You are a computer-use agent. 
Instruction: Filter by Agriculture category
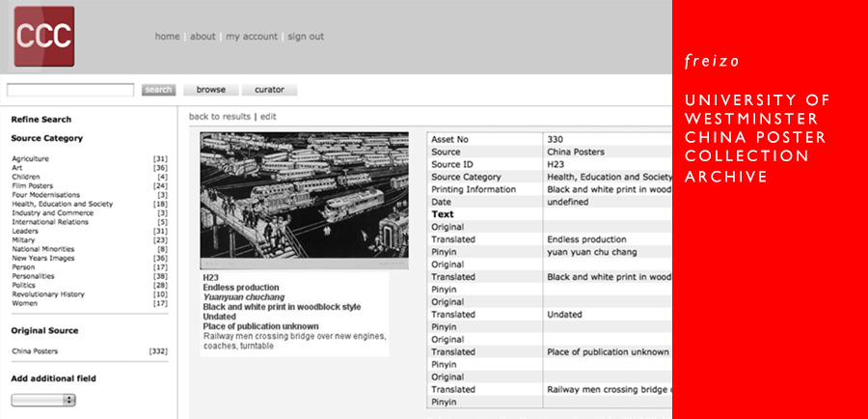31,159
